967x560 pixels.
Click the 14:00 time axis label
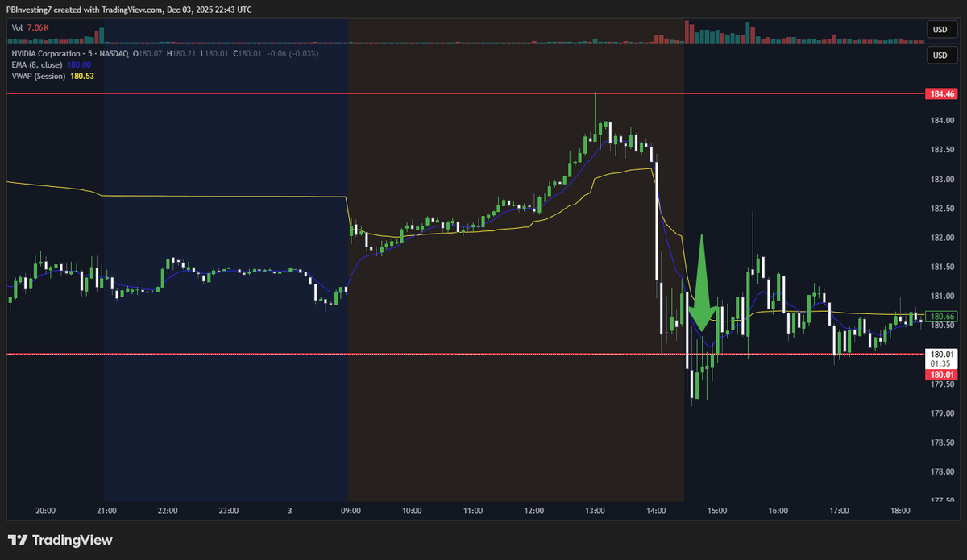[x=656, y=511]
